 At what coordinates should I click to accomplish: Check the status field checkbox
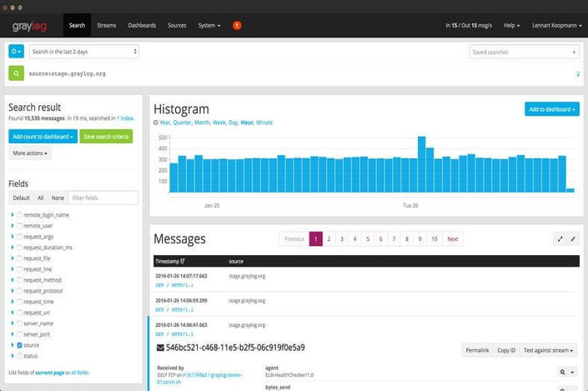coord(20,355)
